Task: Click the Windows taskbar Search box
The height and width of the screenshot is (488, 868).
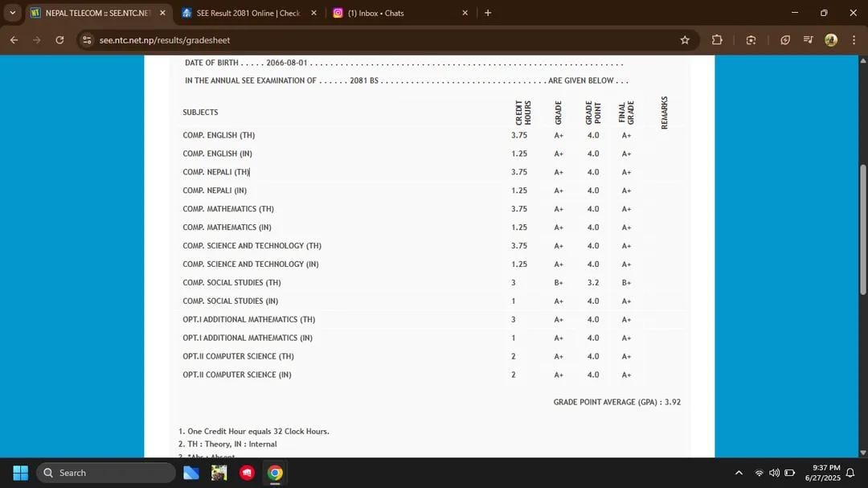Action: 106,473
